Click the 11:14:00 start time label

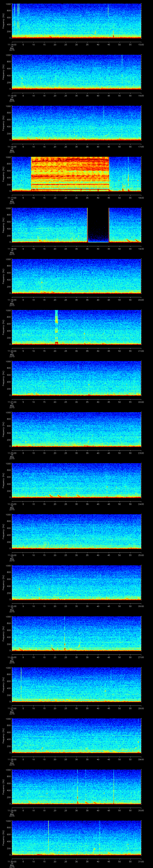click(12, 44)
